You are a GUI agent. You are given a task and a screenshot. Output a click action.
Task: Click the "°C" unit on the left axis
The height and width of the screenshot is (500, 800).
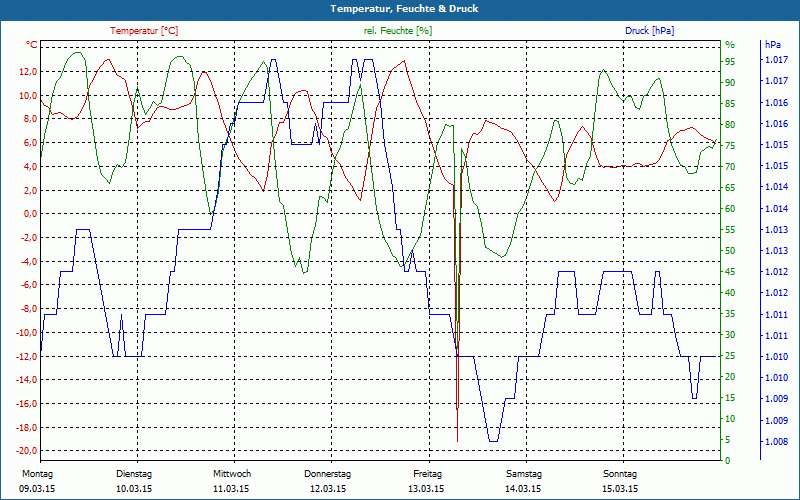pyautogui.click(x=32, y=45)
